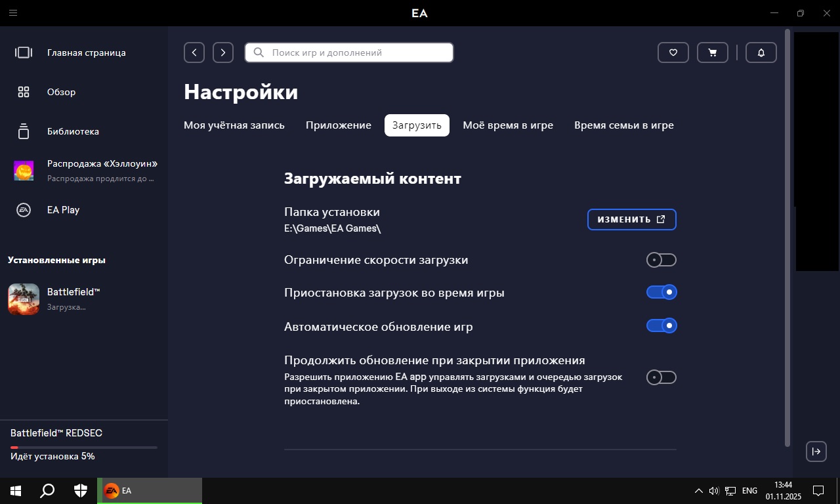Screen dimensions: 840x504
Task: Open the Battlefield game thumbnail
Action: [x=24, y=299]
